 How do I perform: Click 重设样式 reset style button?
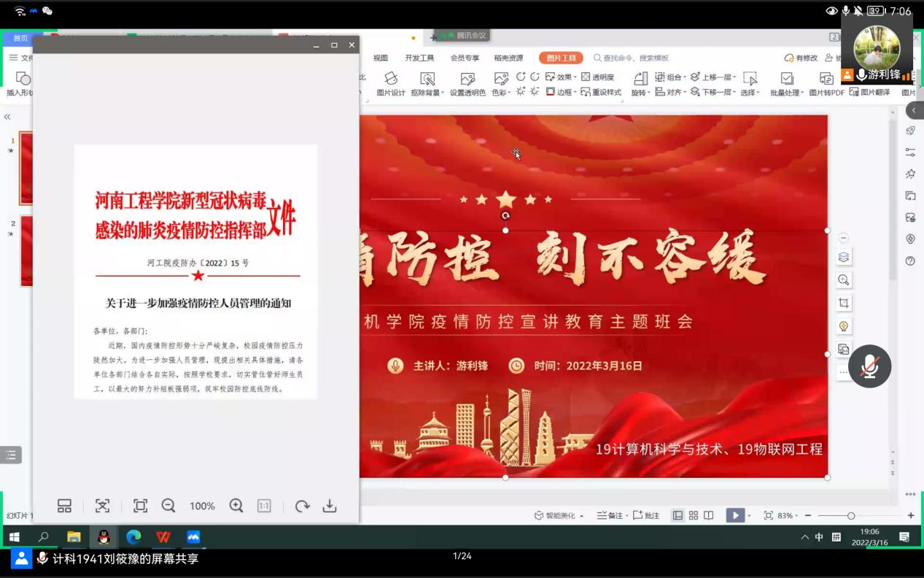click(x=601, y=92)
